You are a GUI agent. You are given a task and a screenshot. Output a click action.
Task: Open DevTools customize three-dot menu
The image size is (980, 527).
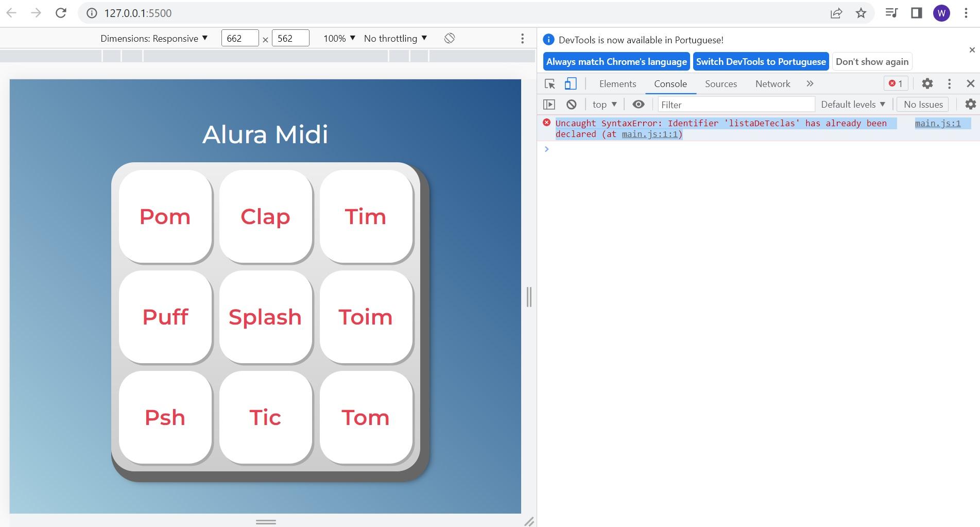coord(949,83)
